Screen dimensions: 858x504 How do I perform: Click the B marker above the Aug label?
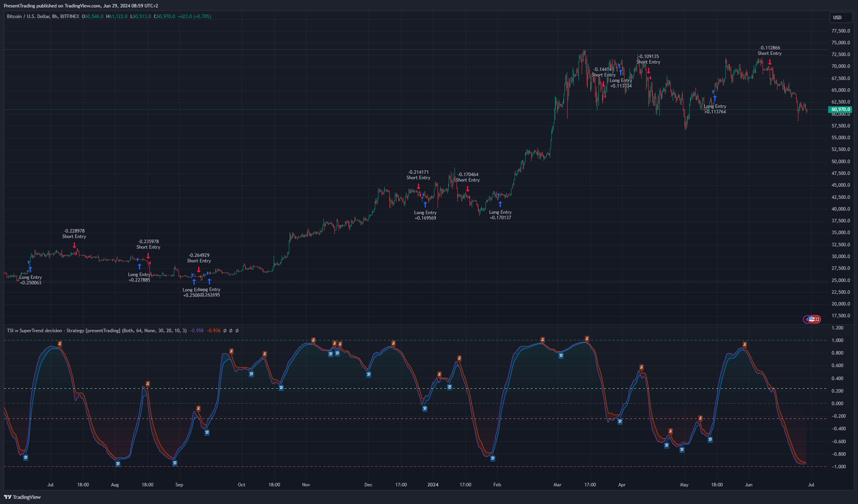click(118, 464)
